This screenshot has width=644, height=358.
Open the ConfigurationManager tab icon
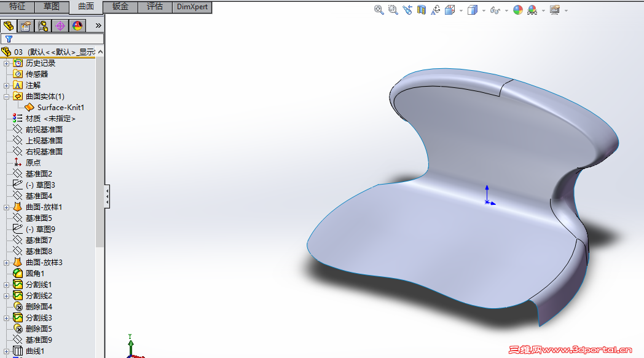click(x=43, y=26)
